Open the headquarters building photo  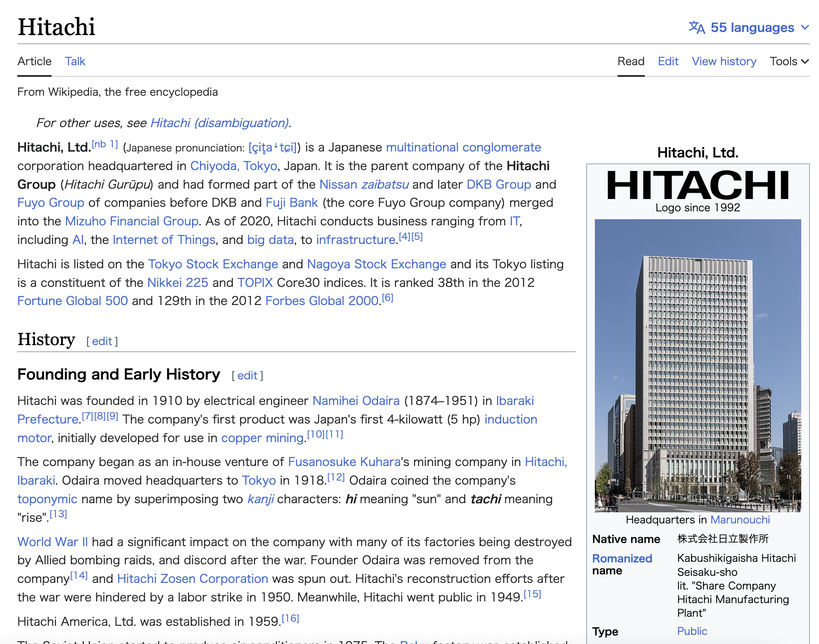[x=698, y=366]
